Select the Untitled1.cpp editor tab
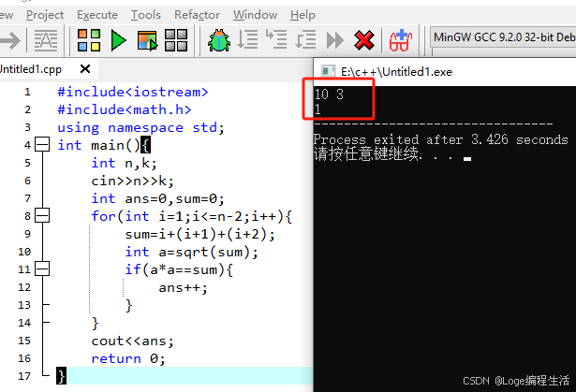Image resolution: width=576 pixels, height=392 pixels. coord(31,69)
